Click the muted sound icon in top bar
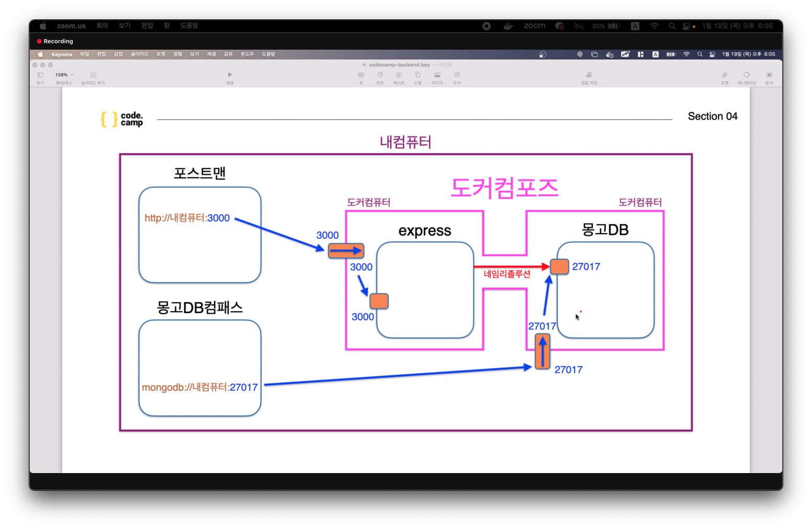The height and width of the screenshot is (529, 812). (579, 26)
